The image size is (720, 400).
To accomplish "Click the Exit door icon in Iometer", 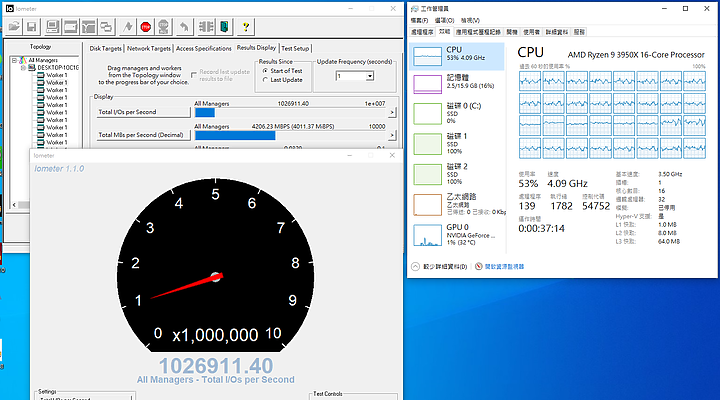I will coord(224,27).
